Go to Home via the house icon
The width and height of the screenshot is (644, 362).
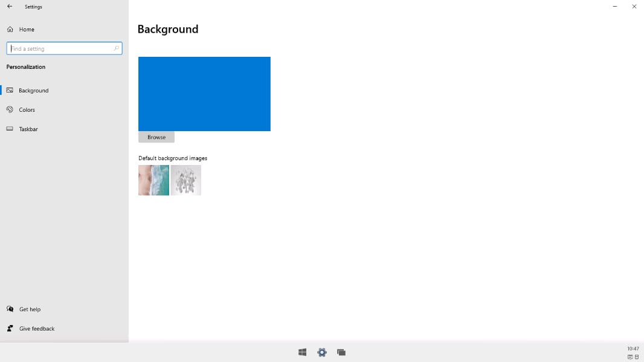(10, 29)
